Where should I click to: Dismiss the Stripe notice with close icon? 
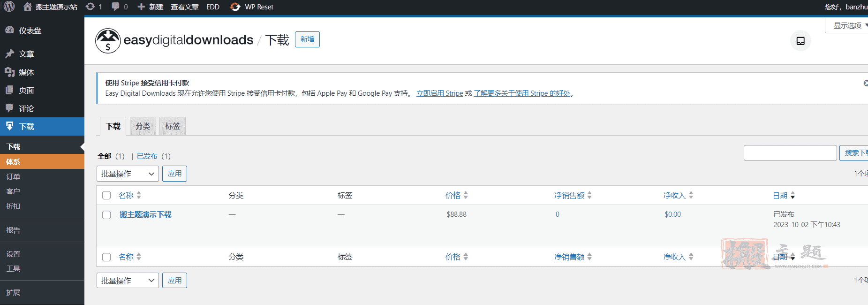point(866,83)
